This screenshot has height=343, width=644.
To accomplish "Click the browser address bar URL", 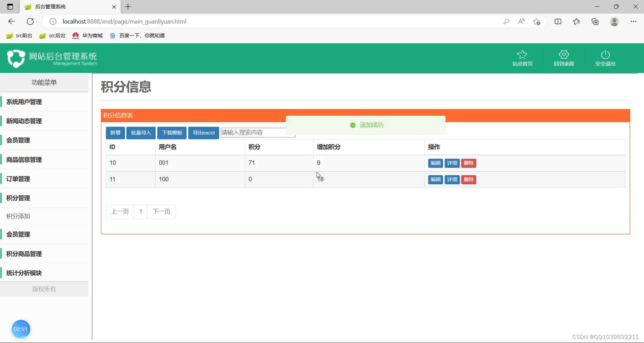I will [124, 22].
